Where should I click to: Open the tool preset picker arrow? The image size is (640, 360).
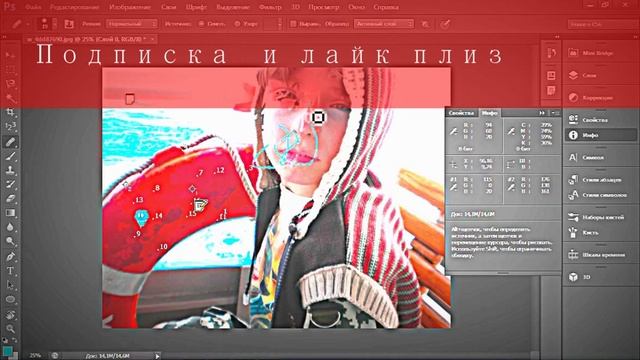point(28,24)
